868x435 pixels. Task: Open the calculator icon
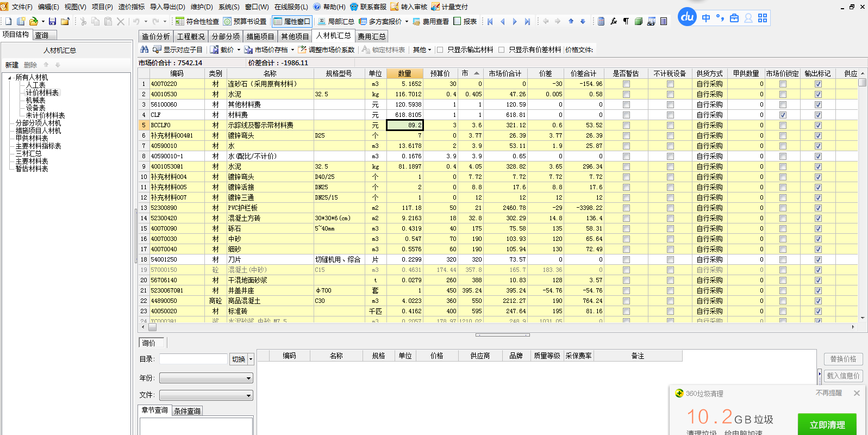[x=601, y=21]
